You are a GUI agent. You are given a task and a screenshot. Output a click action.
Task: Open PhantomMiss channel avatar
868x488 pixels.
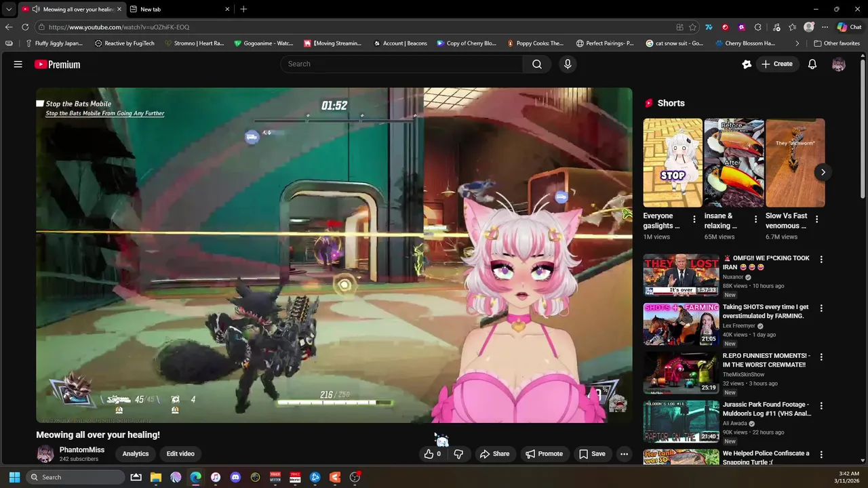pos(45,453)
